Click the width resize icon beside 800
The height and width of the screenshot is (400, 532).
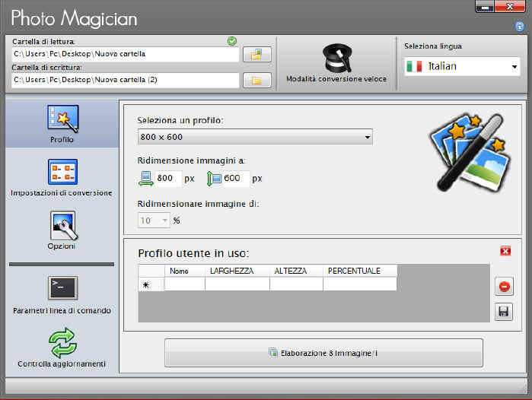pos(146,179)
